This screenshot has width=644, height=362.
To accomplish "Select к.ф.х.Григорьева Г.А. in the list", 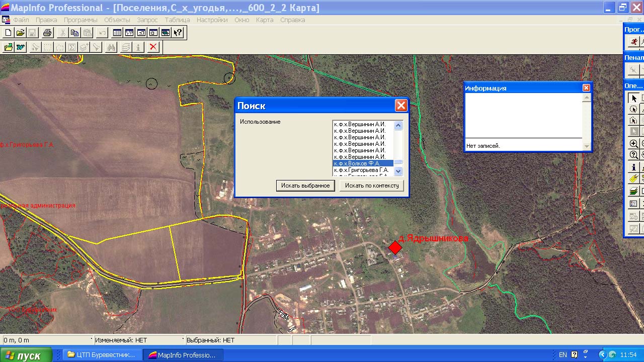I will point(363,170).
